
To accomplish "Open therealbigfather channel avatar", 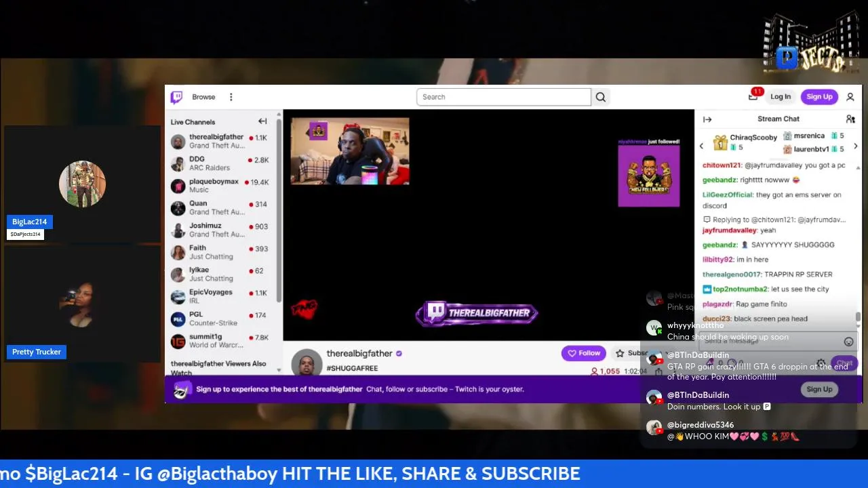I will point(307,363).
